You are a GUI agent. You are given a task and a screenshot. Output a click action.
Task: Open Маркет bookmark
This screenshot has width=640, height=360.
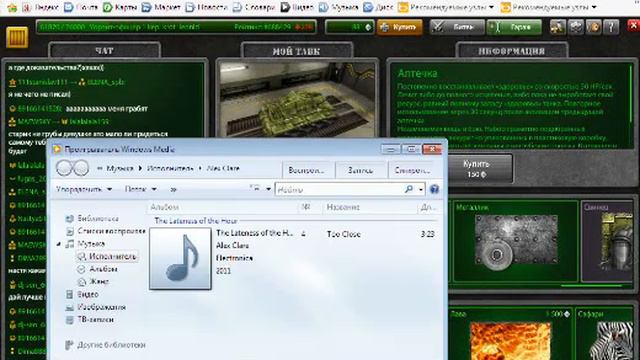161,7
